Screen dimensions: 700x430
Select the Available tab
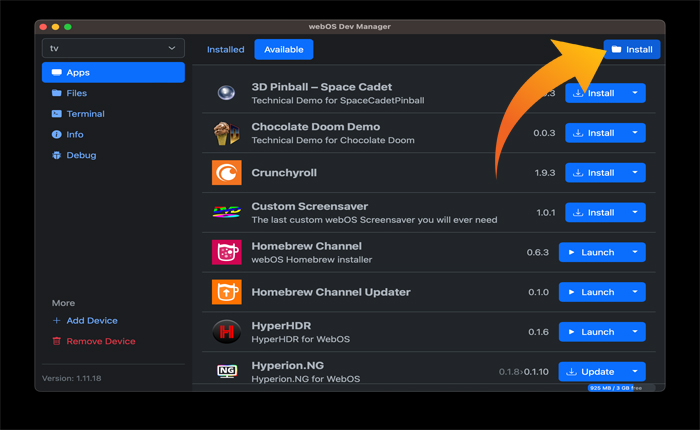[x=283, y=49]
